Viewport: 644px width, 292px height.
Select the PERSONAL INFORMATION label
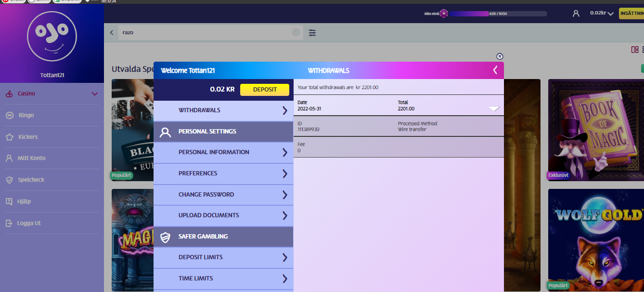214,152
